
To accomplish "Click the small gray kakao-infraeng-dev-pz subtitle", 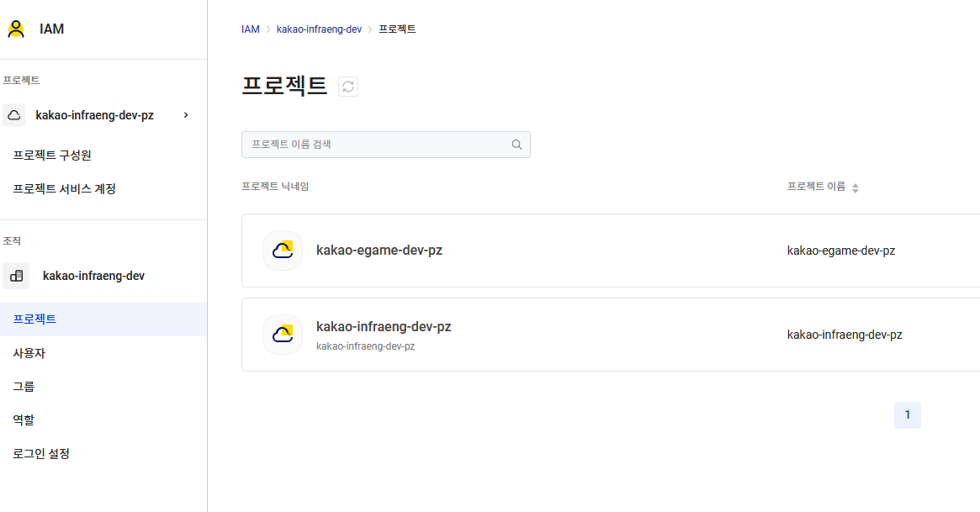I will [x=366, y=346].
